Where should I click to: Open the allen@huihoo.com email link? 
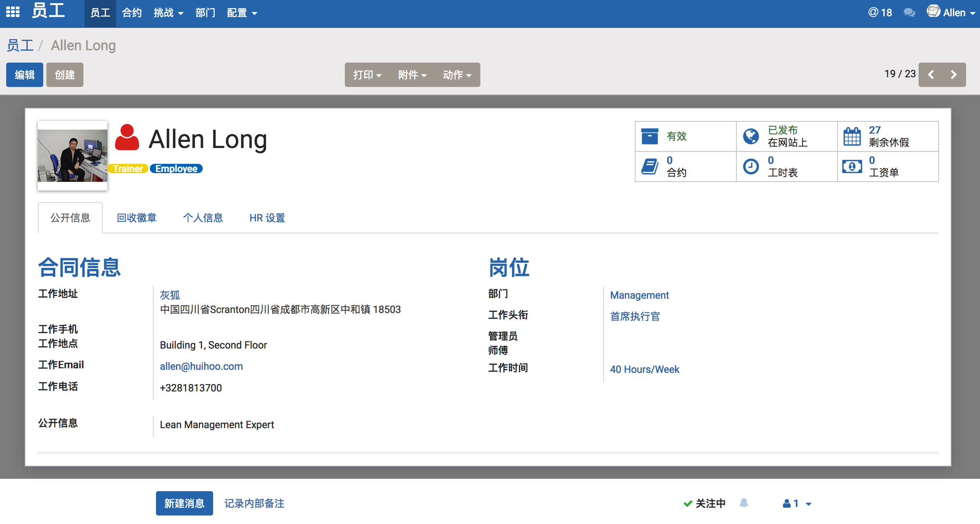pyautogui.click(x=201, y=366)
